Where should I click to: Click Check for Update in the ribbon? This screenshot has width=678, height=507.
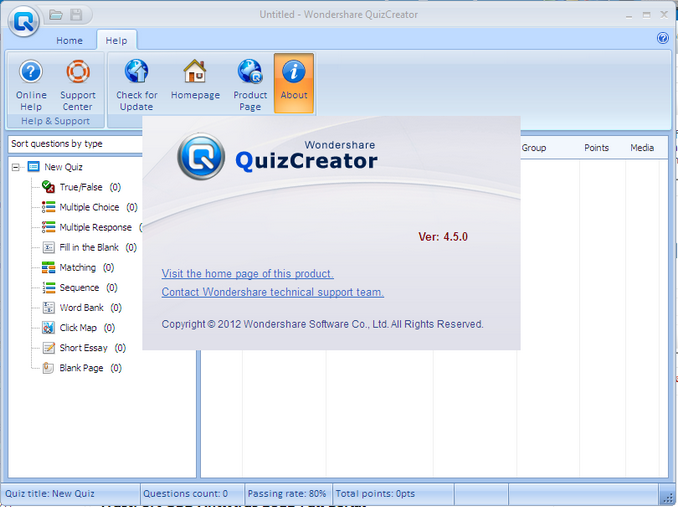point(137,85)
